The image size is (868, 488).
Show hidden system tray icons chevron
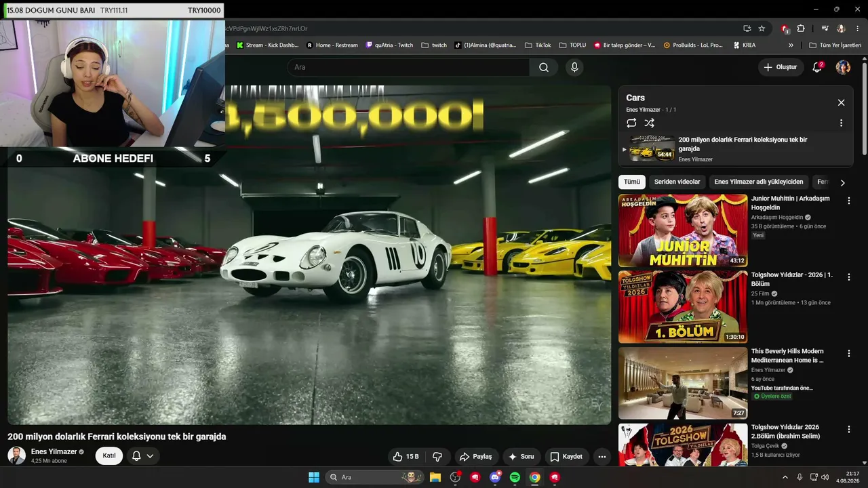[x=785, y=477]
